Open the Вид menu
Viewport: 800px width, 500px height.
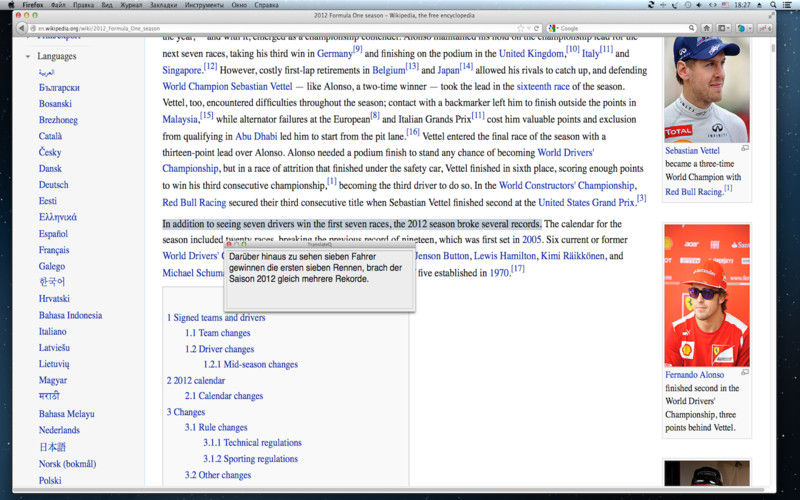107,5
